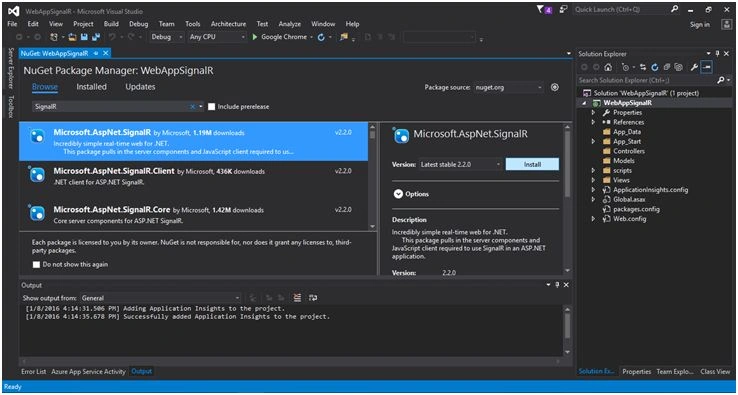Click Sync with Active Document icon
738x395 pixels.
point(643,67)
